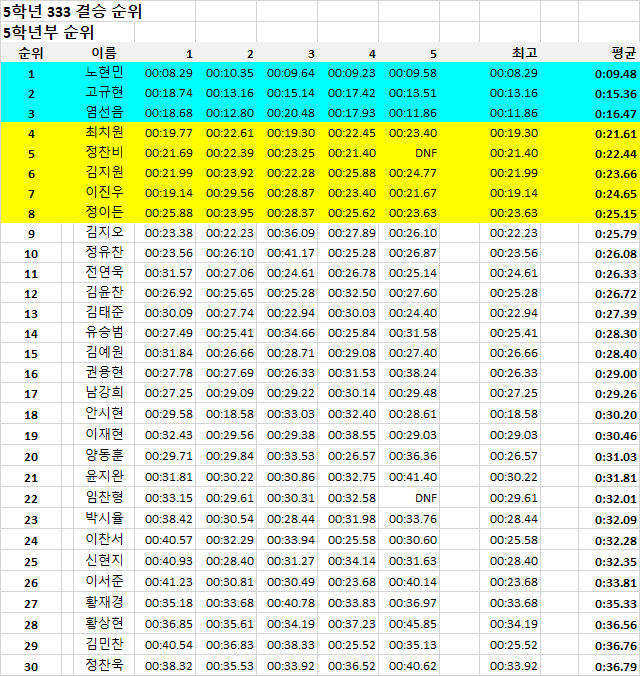Select solve time 00:41.40

[413, 477]
